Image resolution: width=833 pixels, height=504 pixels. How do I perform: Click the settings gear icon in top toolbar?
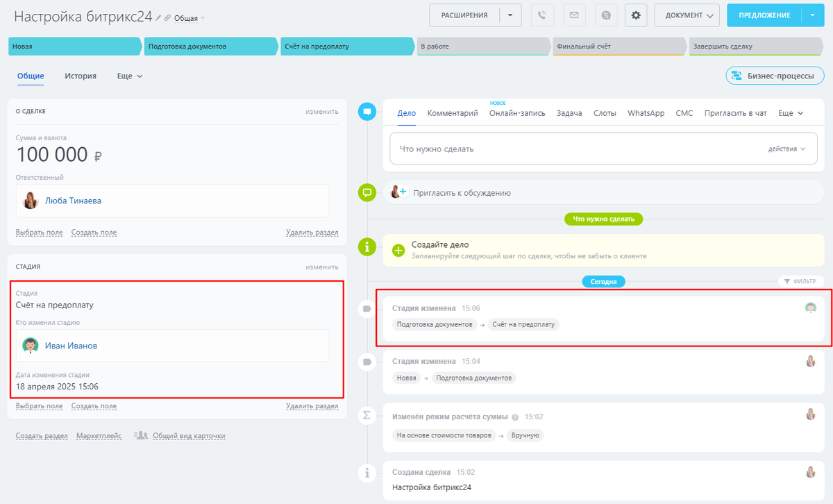[x=636, y=15]
